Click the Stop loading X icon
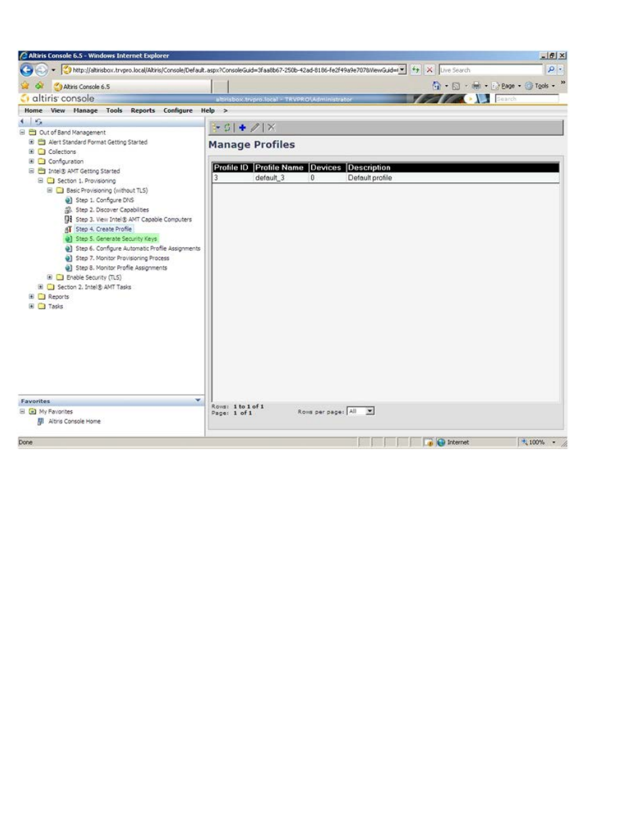The image size is (644, 834). [429, 70]
